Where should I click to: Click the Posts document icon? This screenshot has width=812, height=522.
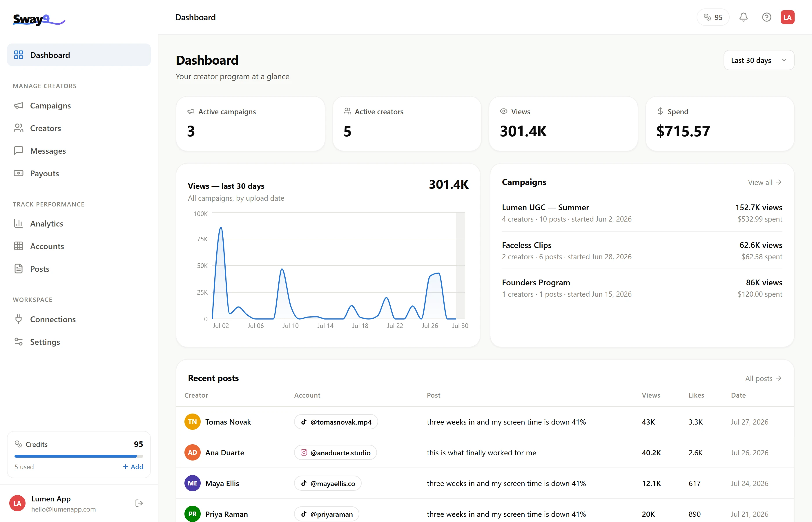click(19, 269)
